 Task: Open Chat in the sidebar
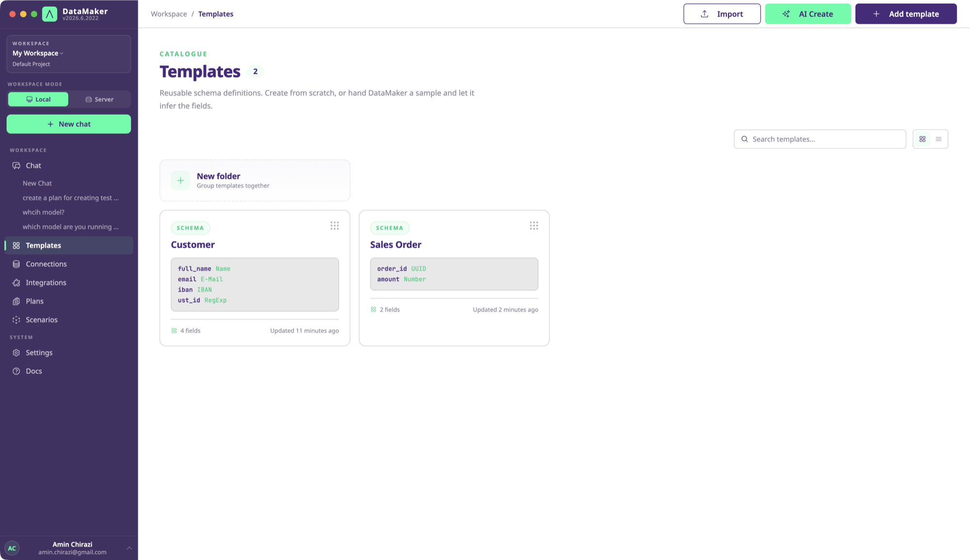[x=69, y=166]
